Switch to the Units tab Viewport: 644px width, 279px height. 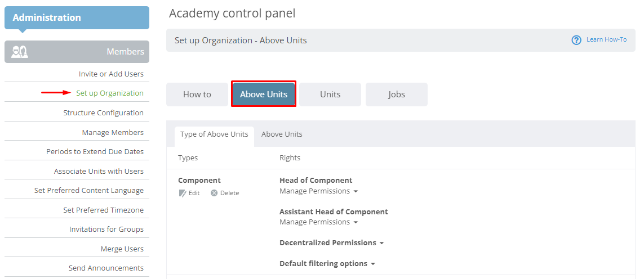pyautogui.click(x=330, y=94)
